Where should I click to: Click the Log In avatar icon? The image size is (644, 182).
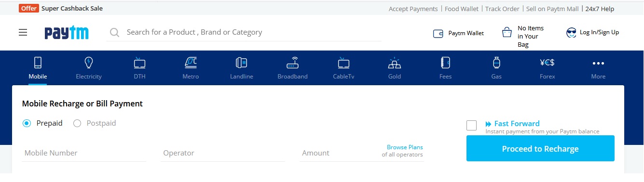[571, 33]
